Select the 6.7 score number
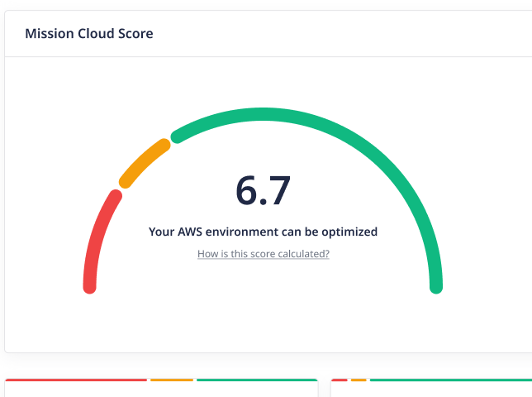532x397 pixels. click(263, 190)
